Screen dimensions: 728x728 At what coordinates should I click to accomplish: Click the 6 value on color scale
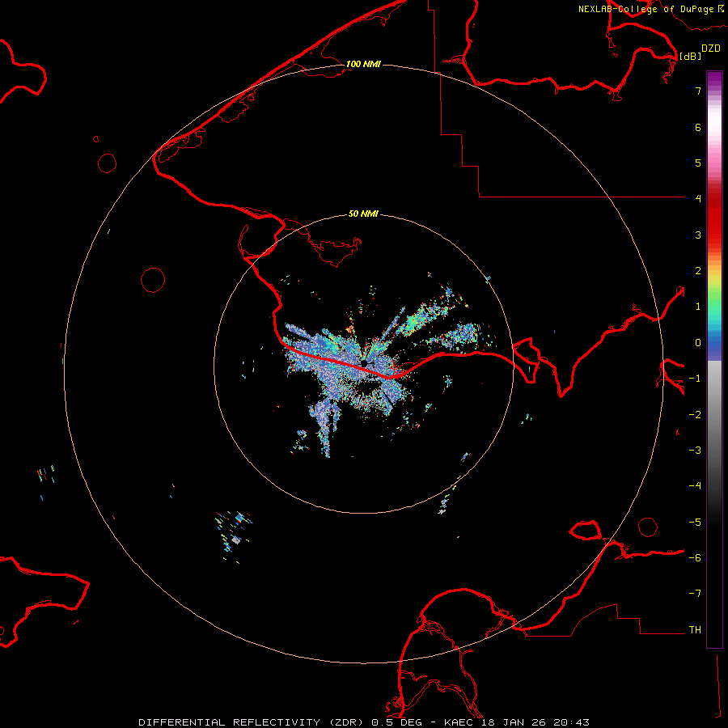click(x=698, y=127)
